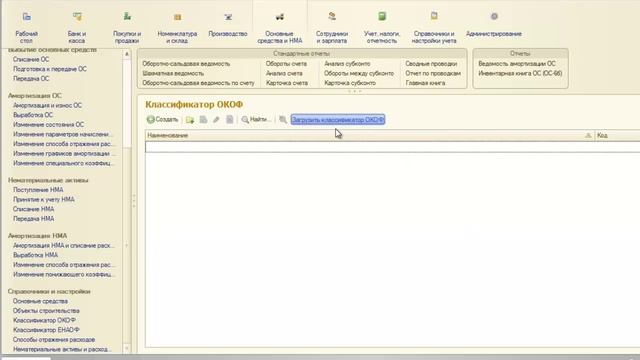Click the edit pencil toolbar icon
This screenshot has width=640, height=360.
216,120
